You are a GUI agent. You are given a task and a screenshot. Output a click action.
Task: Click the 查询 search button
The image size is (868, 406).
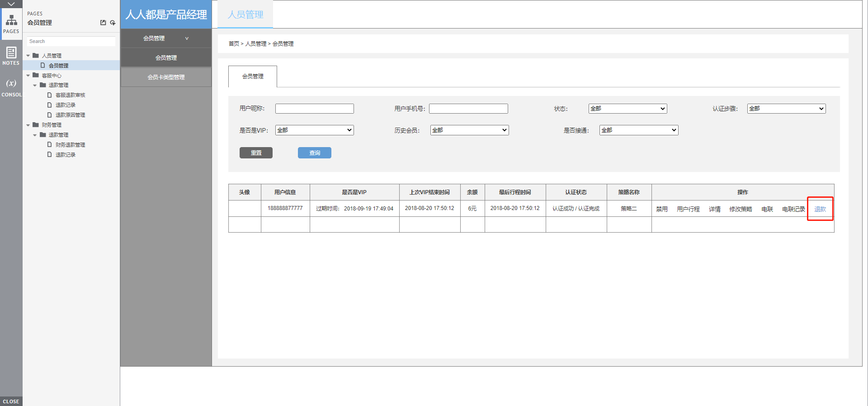[315, 153]
